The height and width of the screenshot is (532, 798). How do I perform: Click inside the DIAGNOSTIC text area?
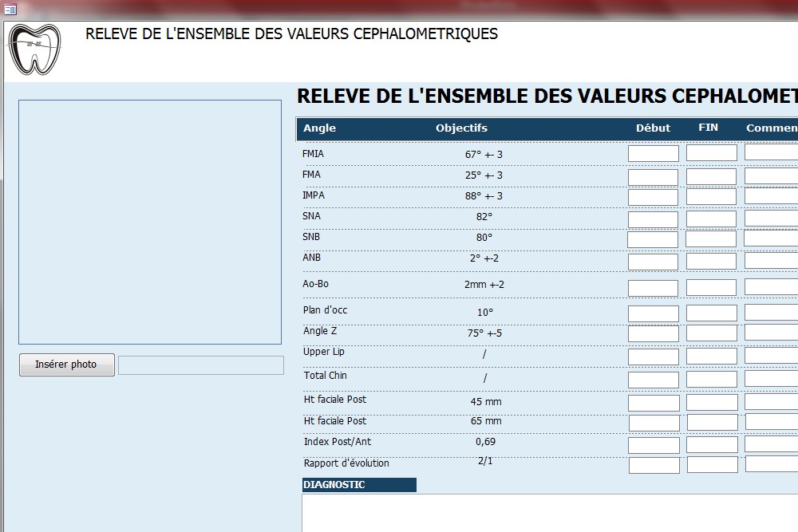549,513
